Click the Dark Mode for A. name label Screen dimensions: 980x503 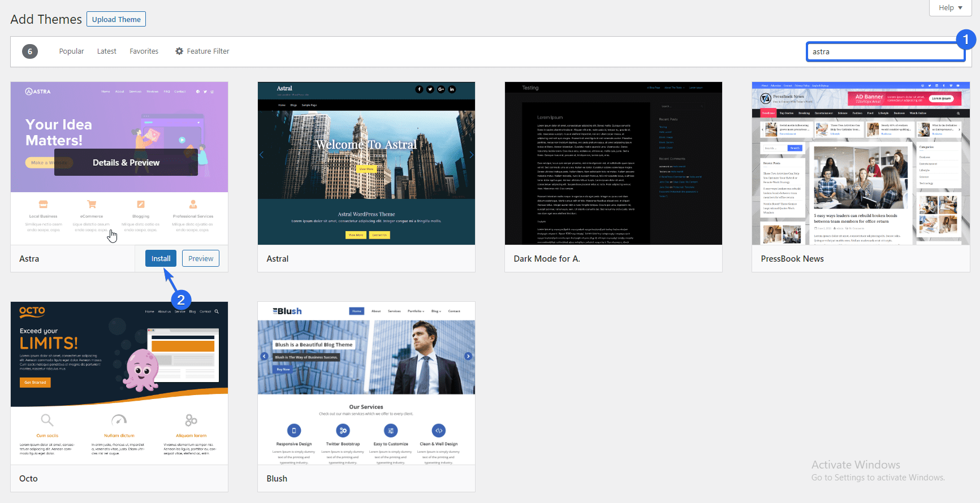coord(547,259)
